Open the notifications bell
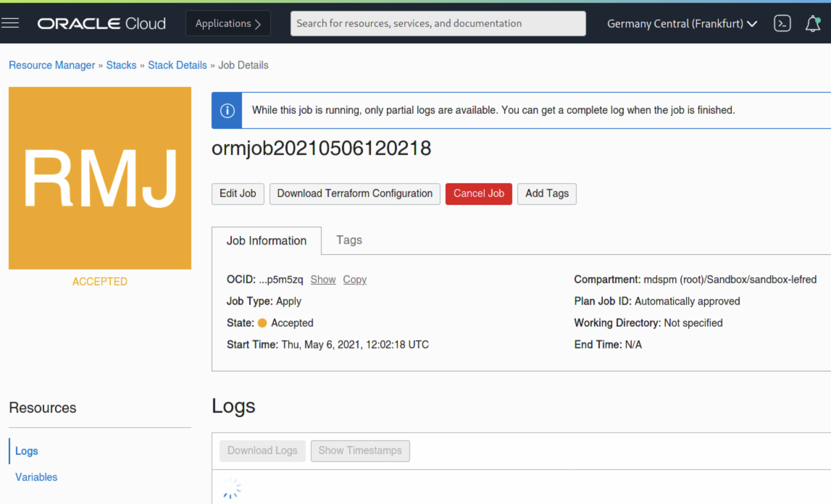 pos(813,24)
